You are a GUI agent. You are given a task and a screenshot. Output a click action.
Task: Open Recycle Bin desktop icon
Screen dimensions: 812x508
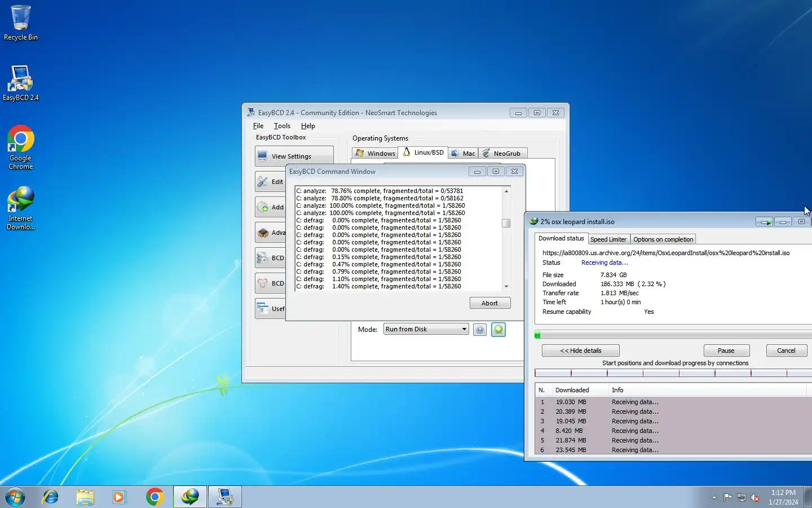point(21,23)
